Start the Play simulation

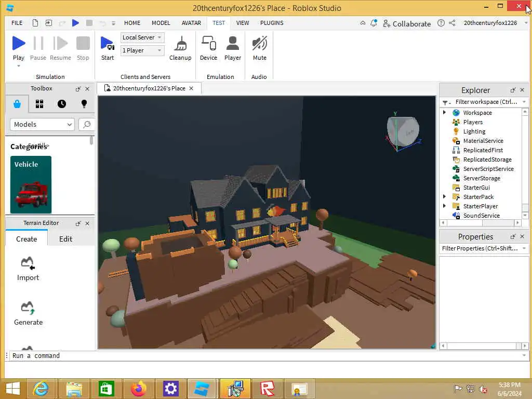19,48
